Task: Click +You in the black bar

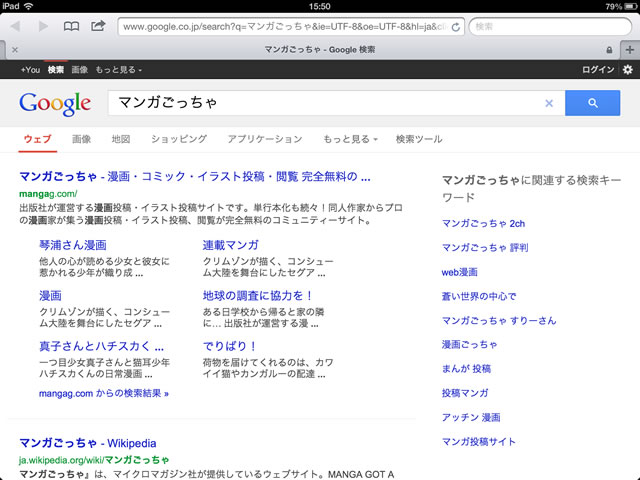Action: [30, 70]
